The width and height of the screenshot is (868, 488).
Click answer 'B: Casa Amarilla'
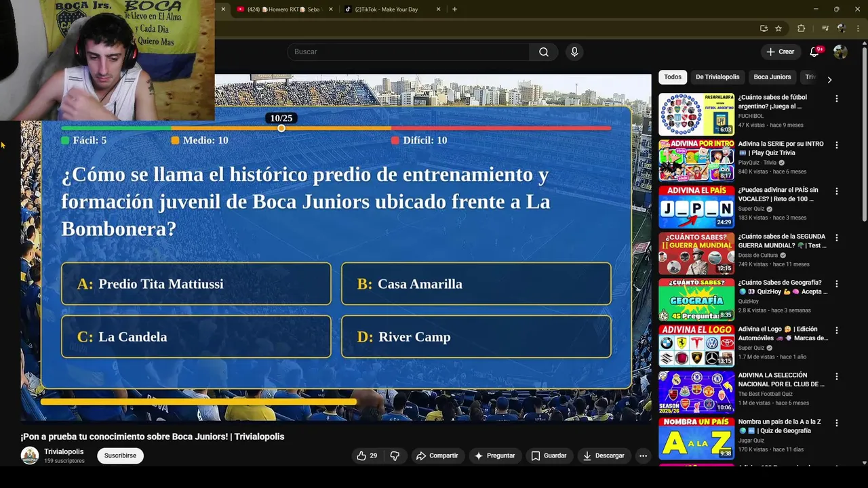click(476, 284)
